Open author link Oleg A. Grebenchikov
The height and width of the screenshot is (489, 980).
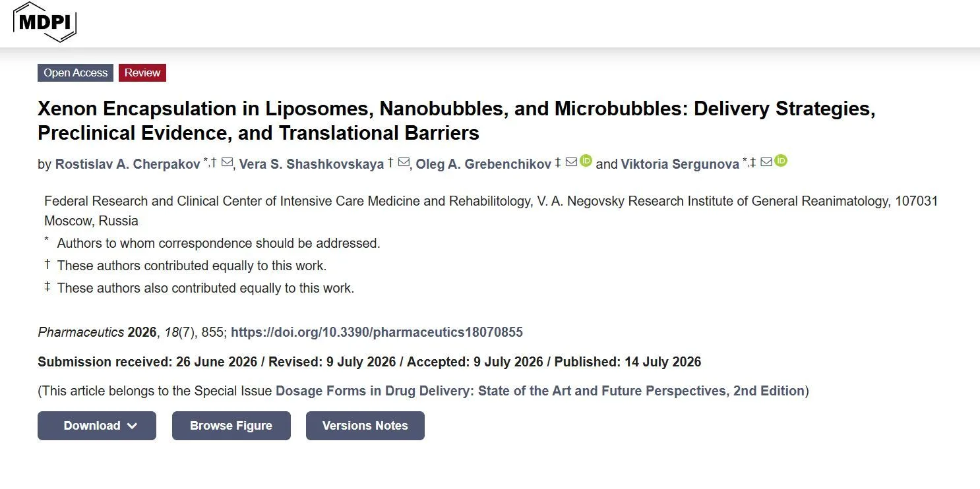coord(483,164)
